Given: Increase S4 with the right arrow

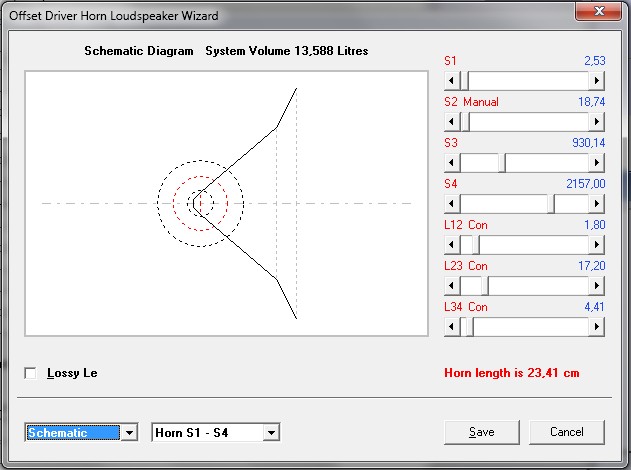Looking at the screenshot, I should pyautogui.click(x=596, y=204).
